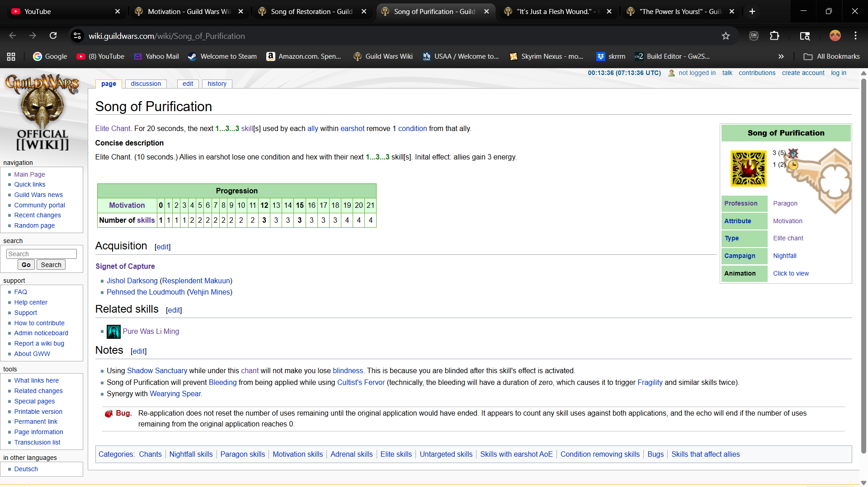Open the Jishol Darksong link
Screen dimensions: 868x487
pyautogui.click(x=132, y=281)
